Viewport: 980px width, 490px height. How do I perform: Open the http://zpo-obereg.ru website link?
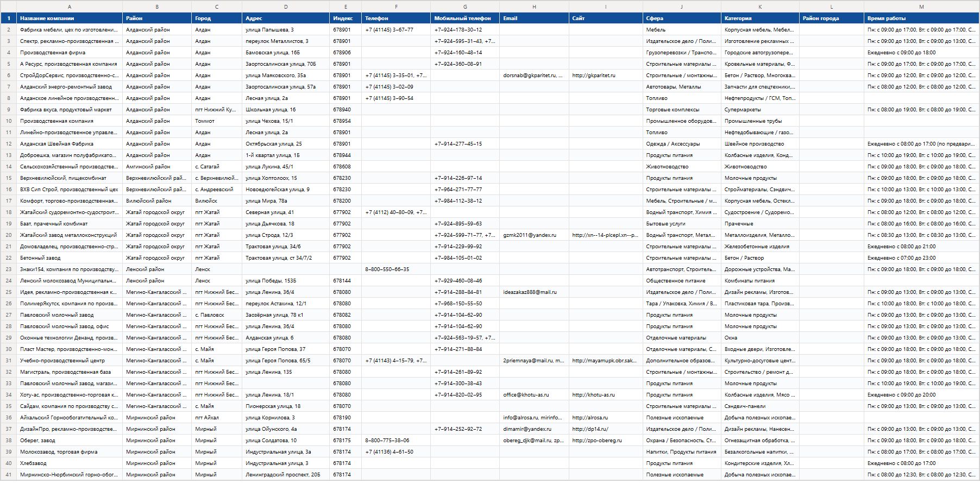[597, 441]
